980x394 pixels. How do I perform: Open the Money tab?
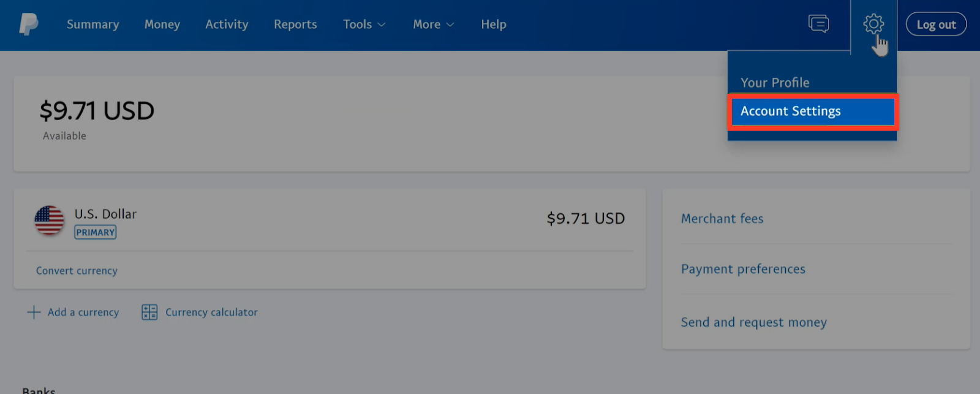click(162, 25)
